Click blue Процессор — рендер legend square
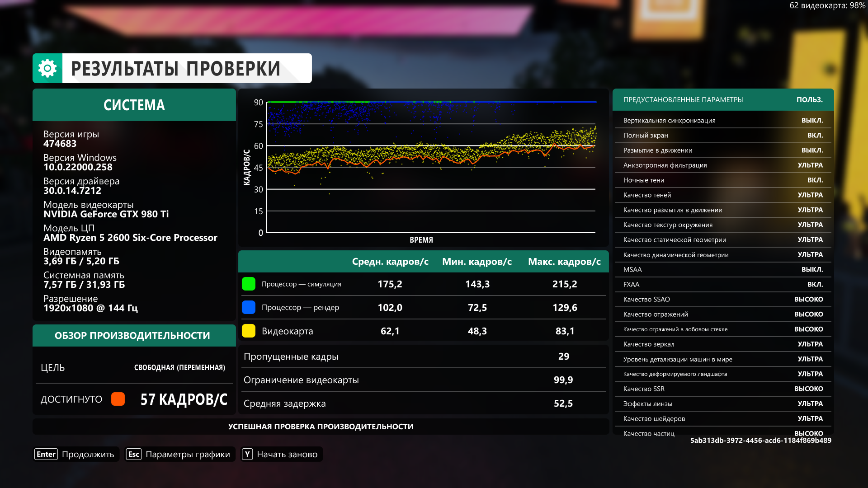Viewport: 868px width, 488px height. 249,307
